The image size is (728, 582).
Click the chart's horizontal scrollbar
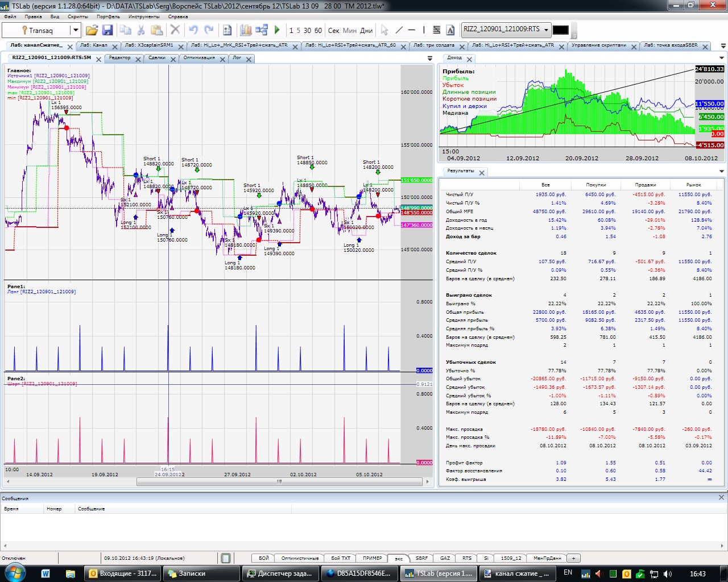tap(279, 481)
